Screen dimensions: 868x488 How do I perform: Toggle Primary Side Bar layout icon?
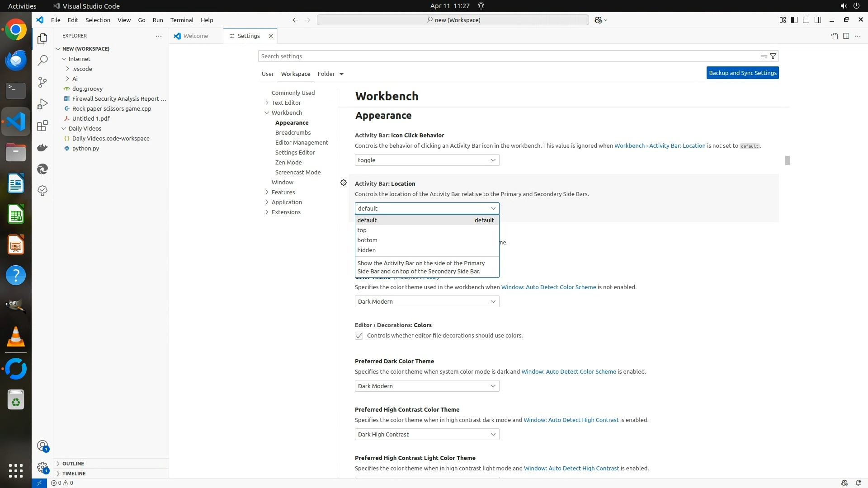tap(794, 20)
